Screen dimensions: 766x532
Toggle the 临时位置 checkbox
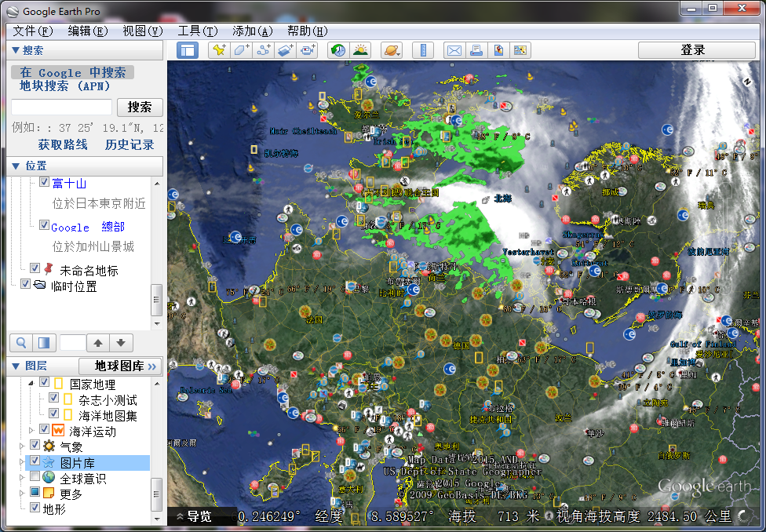(x=26, y=284)
